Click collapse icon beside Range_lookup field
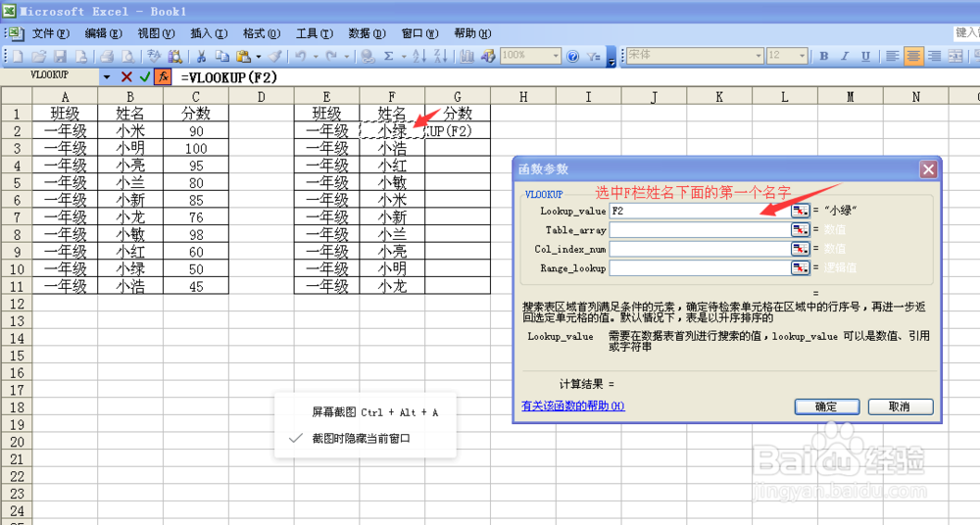Image resolution: width=980 pixels, height=525 pixels. [x=800, y=268]
